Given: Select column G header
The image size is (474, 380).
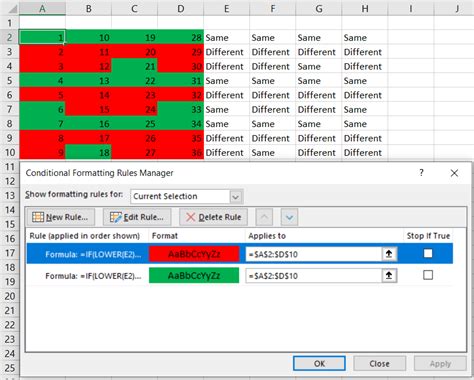Looking at the screenshot, I should click(x=319, y=8).
